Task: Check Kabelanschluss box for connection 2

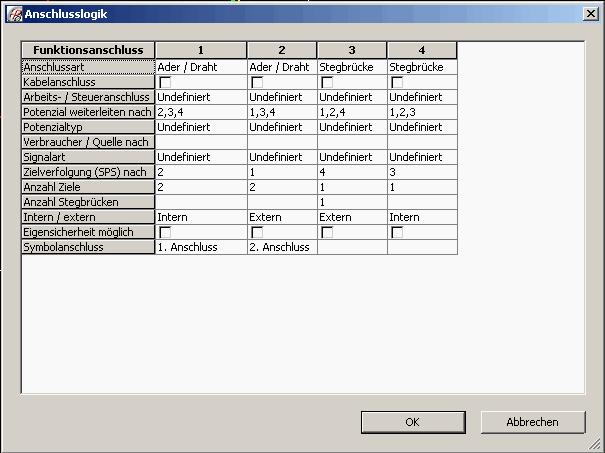Action: pyautogui.click(x=257, y=82)
